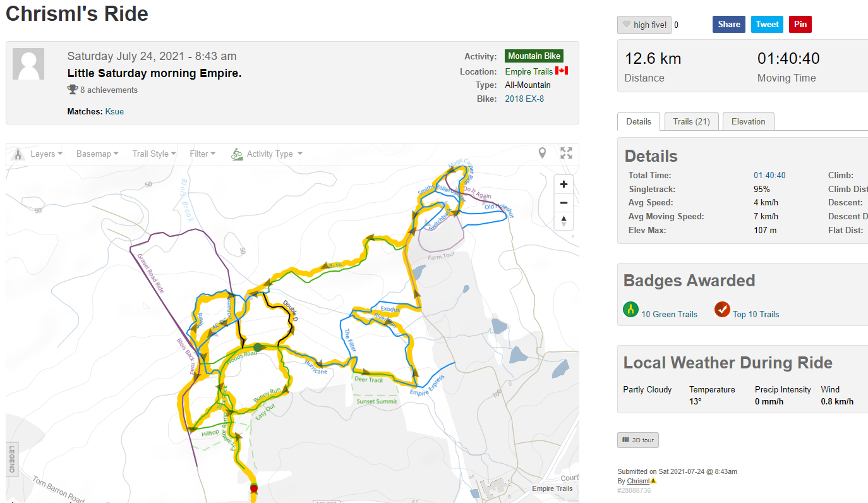This screenshot has width=868, height=503.
Task: Expand the Basemap dropdown
Action: pyautogui.click(x=97, y=154)
